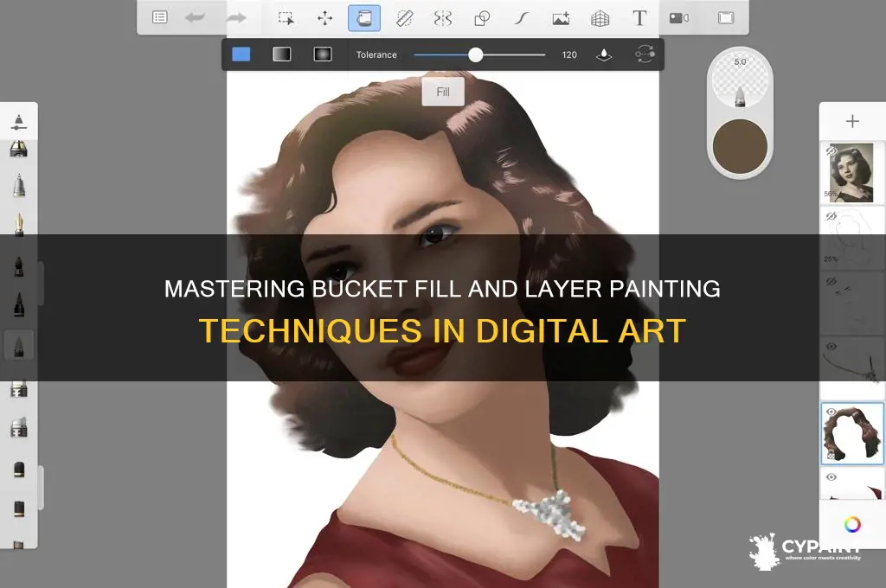Click the 25% opacity label

tap(831, 259)
